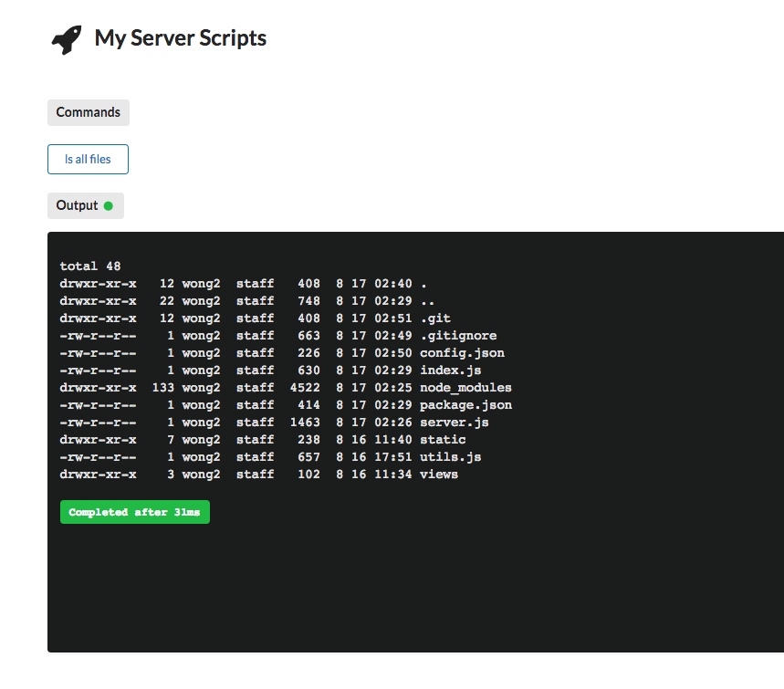
Task: Run the 'ls all files' command
Action: tap(88, 159)
